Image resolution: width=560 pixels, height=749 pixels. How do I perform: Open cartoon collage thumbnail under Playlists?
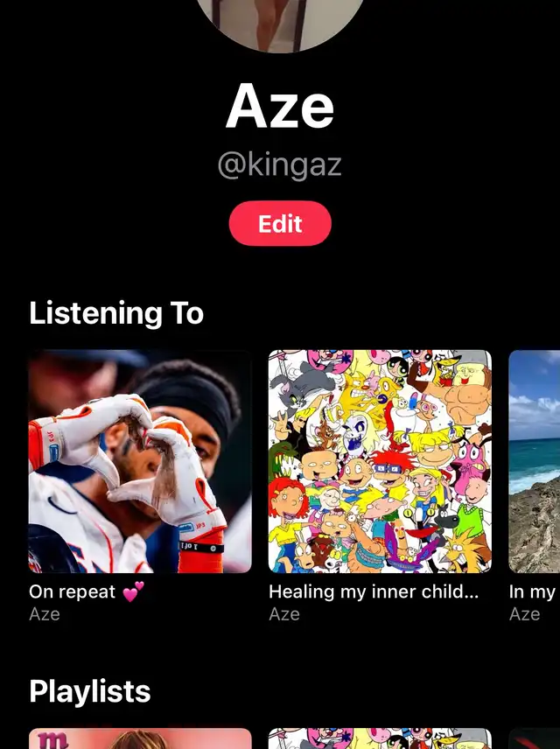coord(380,738)
